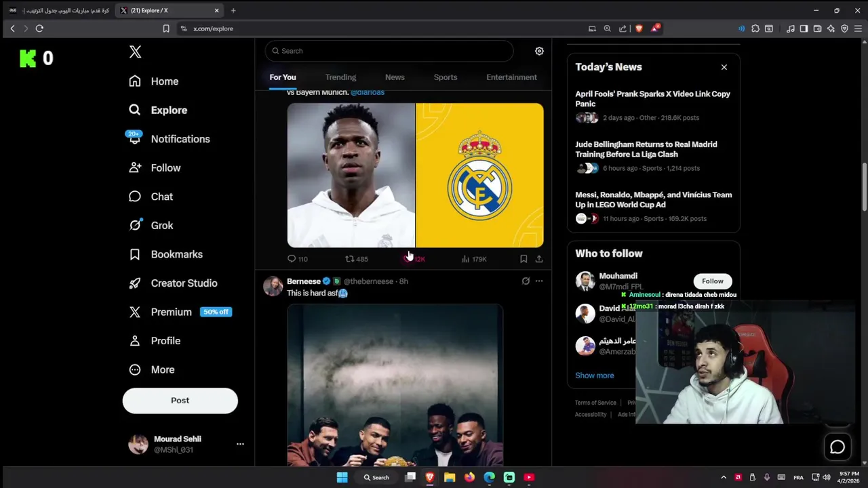Open Brave Leo AI sparkle icon
868x488 pixels.
click(x=831, y=28)
